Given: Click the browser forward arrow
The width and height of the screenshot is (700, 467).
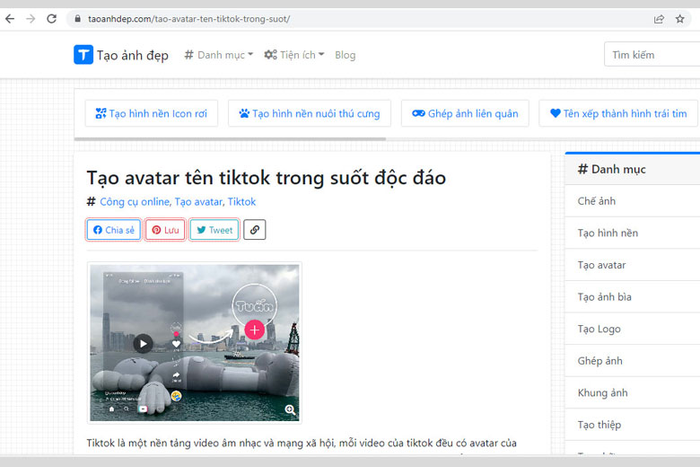Looking at the screenshot, I should [x=30, y=19].
